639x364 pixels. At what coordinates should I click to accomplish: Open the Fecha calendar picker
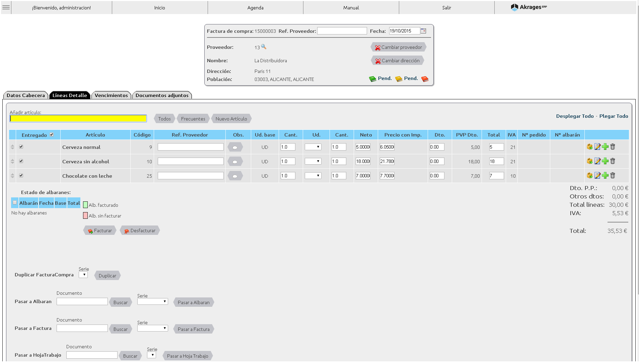click(423, 31)
